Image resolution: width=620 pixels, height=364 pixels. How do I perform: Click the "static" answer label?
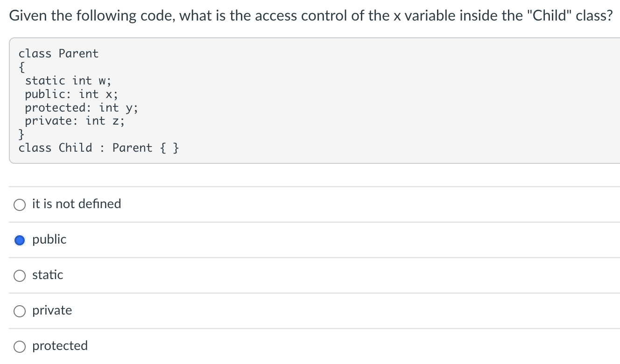47,275
